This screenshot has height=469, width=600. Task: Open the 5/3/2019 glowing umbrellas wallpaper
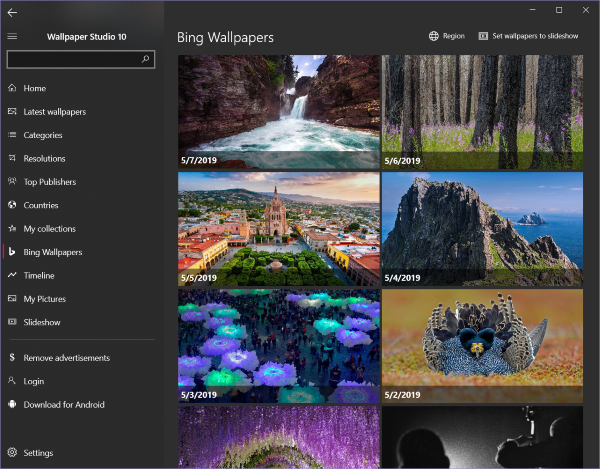279,346
